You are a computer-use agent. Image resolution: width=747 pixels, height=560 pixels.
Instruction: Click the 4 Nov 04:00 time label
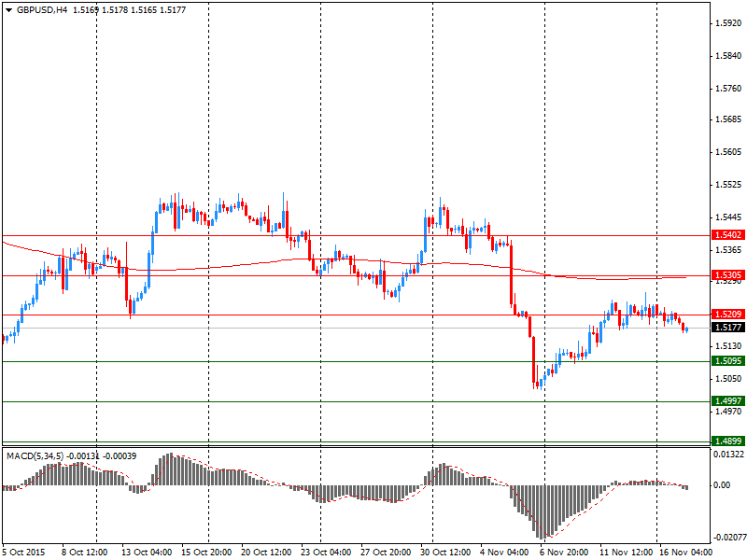[x=504, y=553]
